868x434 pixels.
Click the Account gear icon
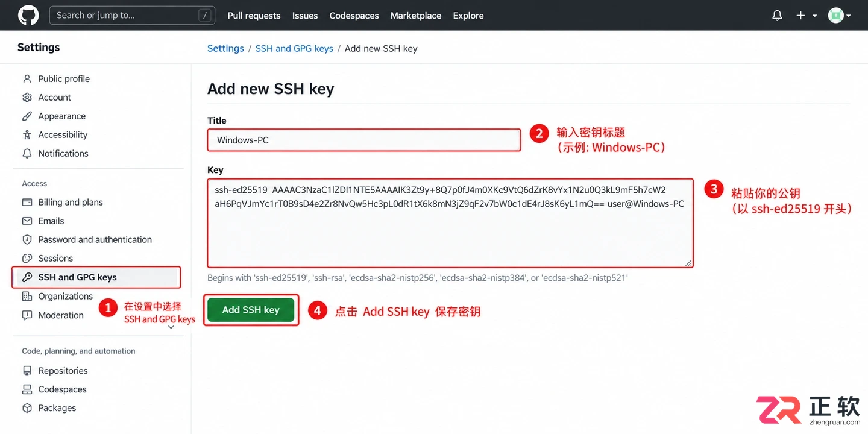pos(27,98)
